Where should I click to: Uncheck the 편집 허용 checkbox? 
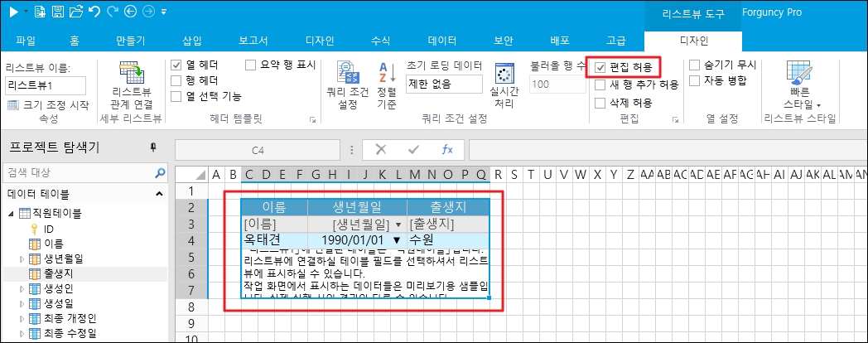tap(600, 66)
